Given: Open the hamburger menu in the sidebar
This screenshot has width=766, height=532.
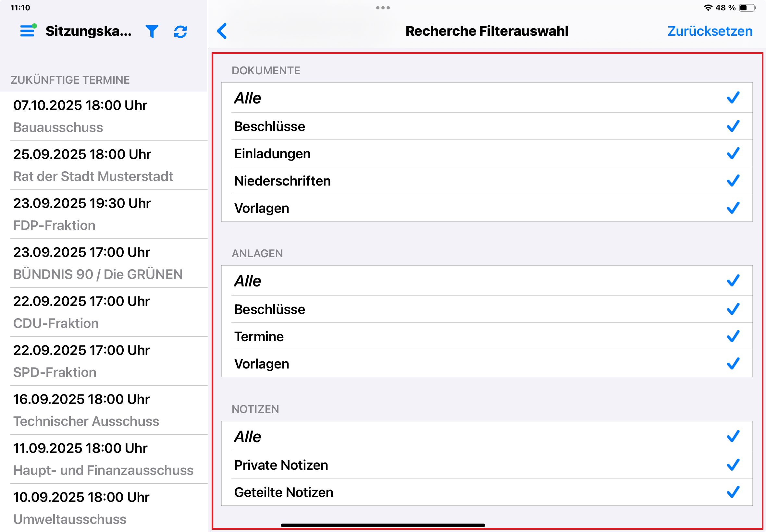Looking at the screenshot, I should [x=27, y=31].
